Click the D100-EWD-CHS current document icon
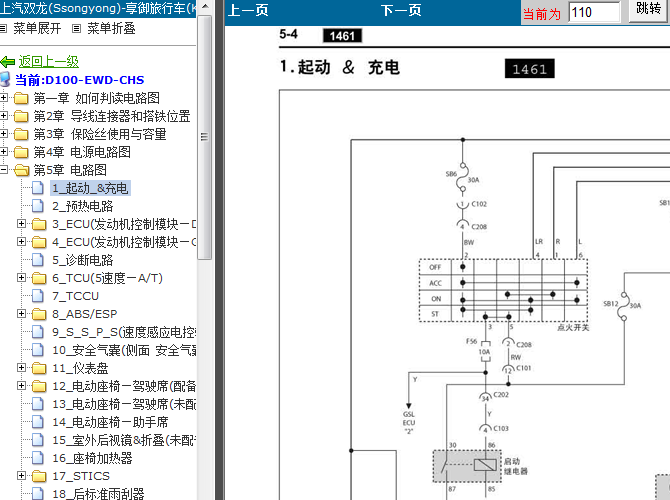 pyautogui.click(x=5, y=79)
